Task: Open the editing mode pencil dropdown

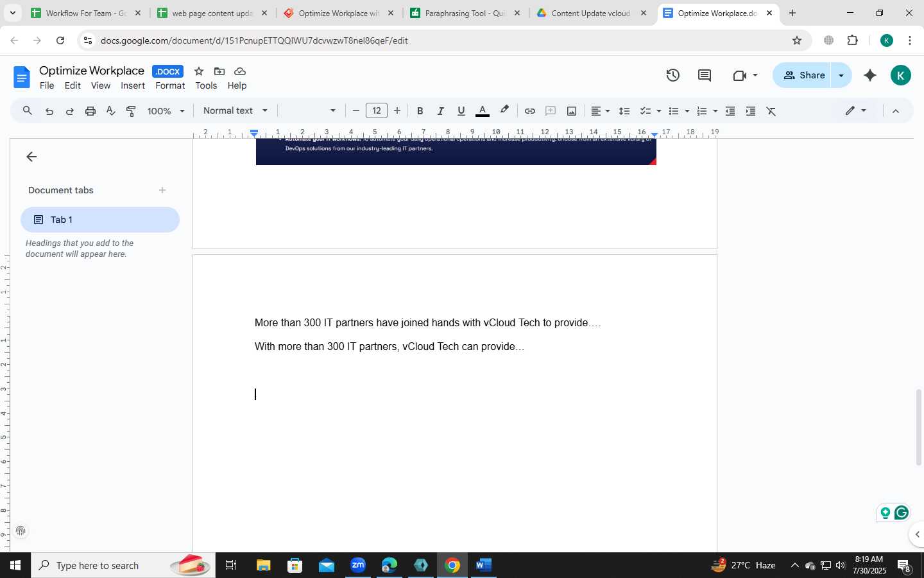Action: tap(856, 111)
